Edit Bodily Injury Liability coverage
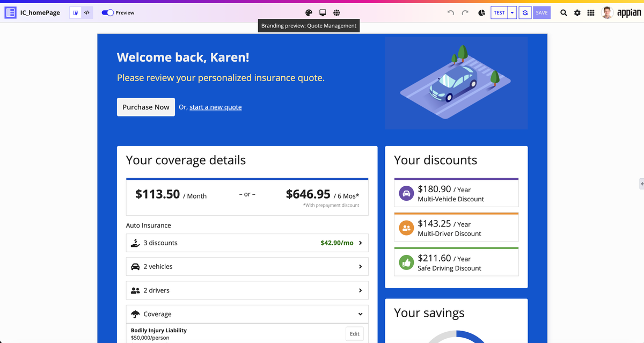 point(355,334)
